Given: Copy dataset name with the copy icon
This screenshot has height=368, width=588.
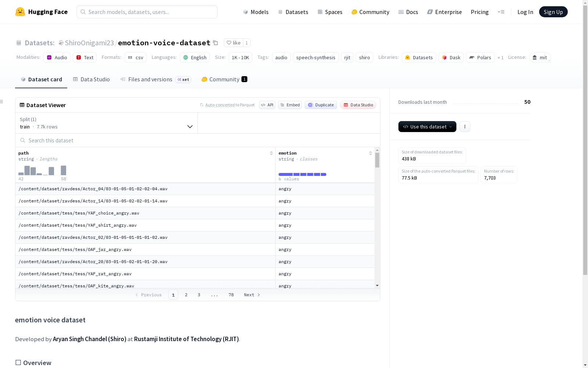Looking at the screenshot, I should coord(216,43).
